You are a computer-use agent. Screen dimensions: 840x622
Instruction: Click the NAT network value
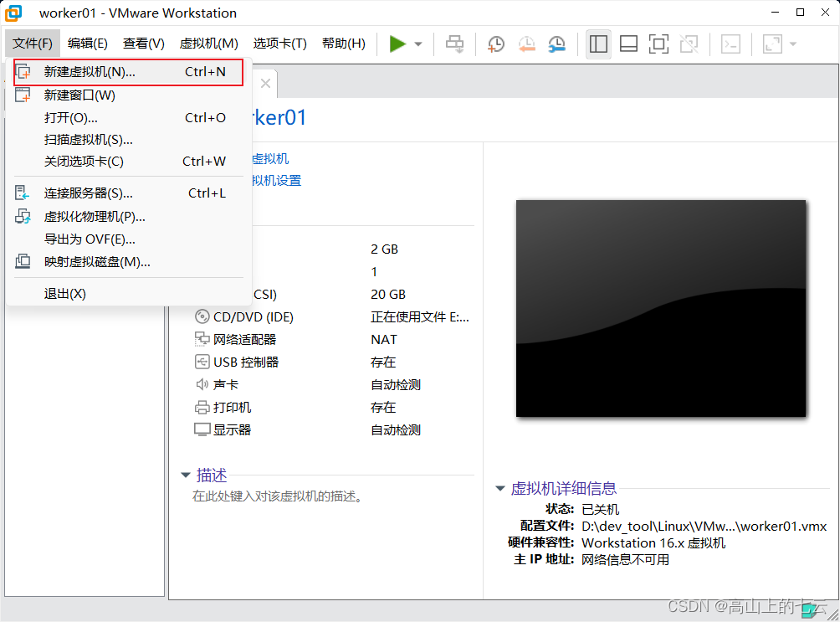[x=383, y=339]
